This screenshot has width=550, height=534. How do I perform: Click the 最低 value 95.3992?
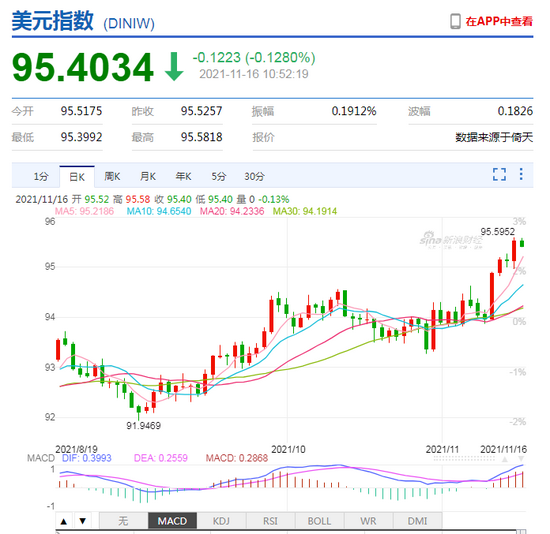pyautogui.click(x=81, y=137)
